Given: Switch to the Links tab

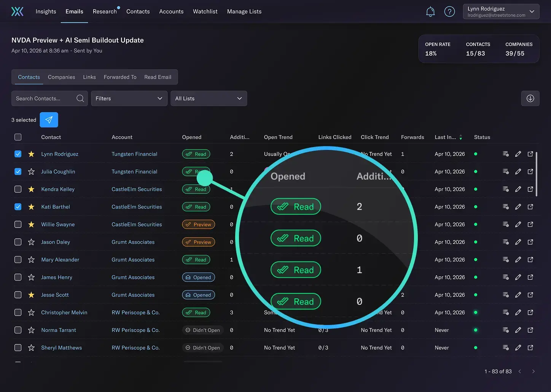Looking at the screenshot, I should (89, 77).
